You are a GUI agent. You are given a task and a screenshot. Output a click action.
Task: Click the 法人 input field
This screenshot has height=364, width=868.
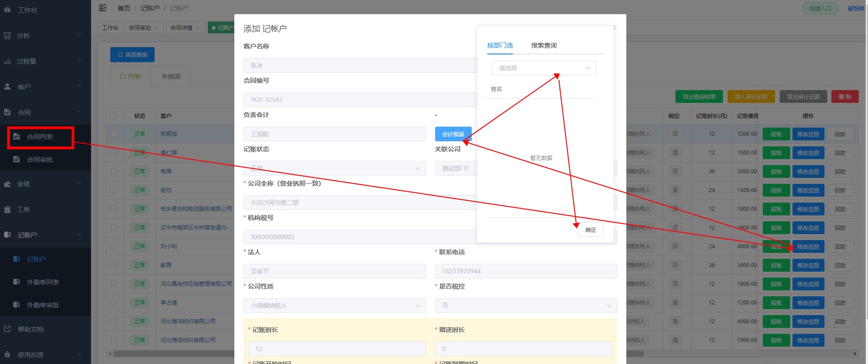tap(334, 271)
